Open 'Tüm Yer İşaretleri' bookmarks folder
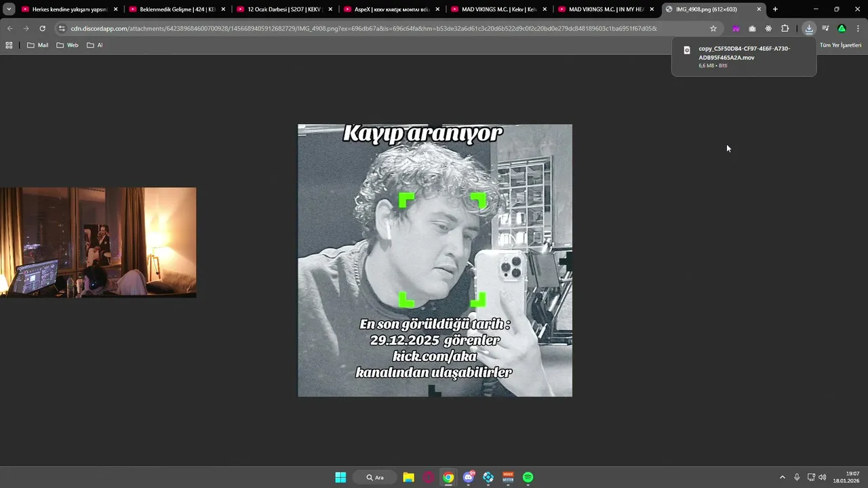The image size is (868, 488). (x=840, y=45)
